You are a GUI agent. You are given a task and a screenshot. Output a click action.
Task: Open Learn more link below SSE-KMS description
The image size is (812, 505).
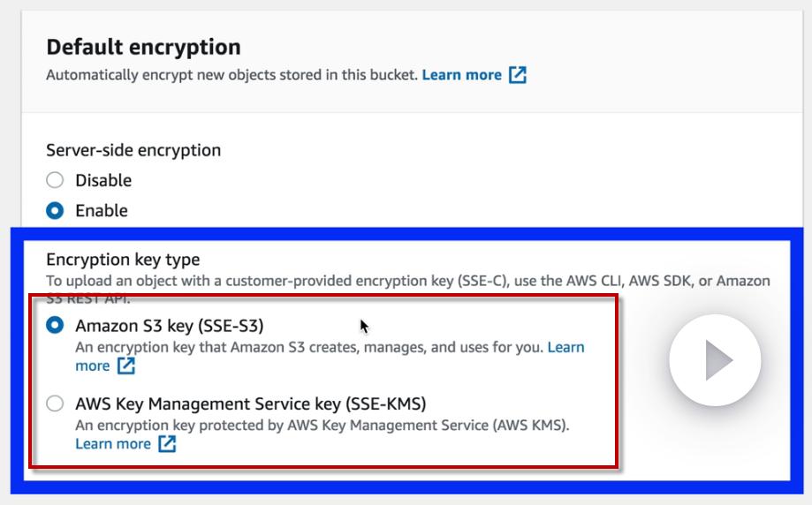(113, 444)
